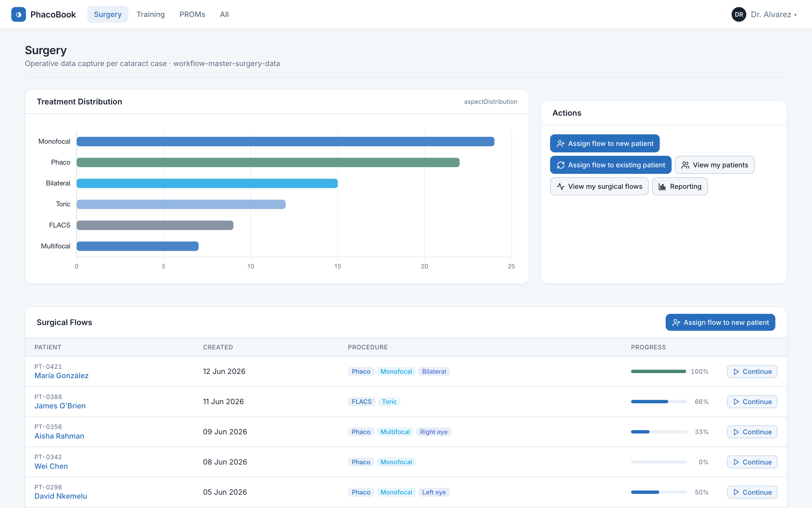Switch to the Training tab
This screenshot has height=508, width=812.
[x=151, y=14]
